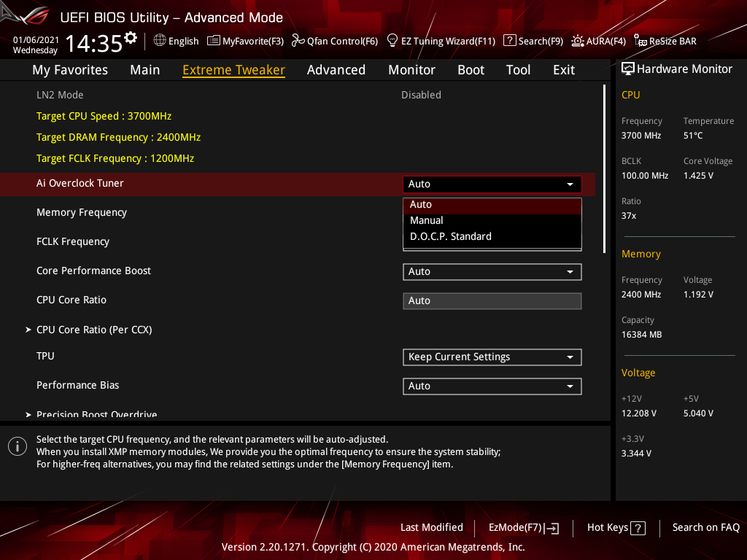Open MyFavorite(F3) list icon

pos(214,41)
